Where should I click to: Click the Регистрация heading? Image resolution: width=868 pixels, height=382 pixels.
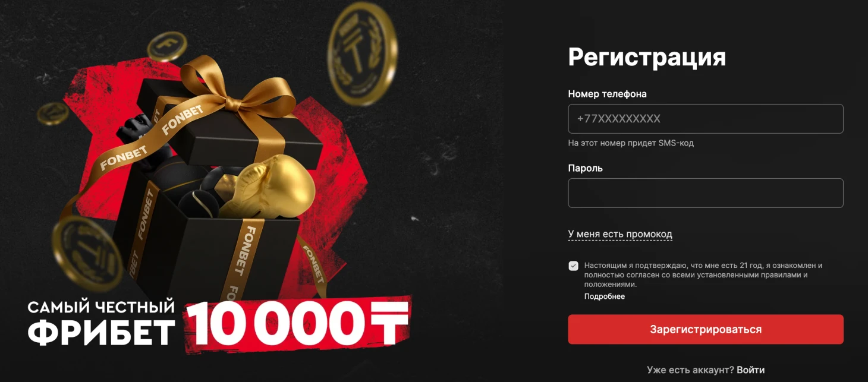tap(647, 57)
